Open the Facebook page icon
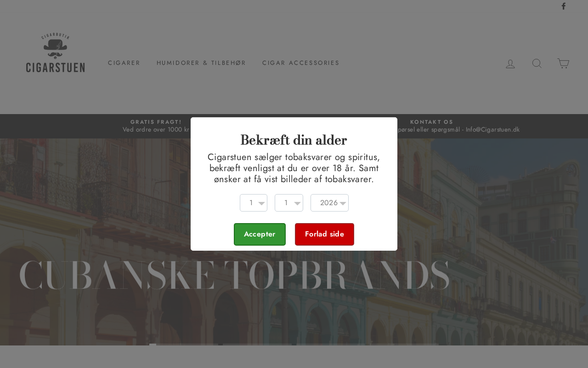 pyautogui.click(x=564, y=6)
